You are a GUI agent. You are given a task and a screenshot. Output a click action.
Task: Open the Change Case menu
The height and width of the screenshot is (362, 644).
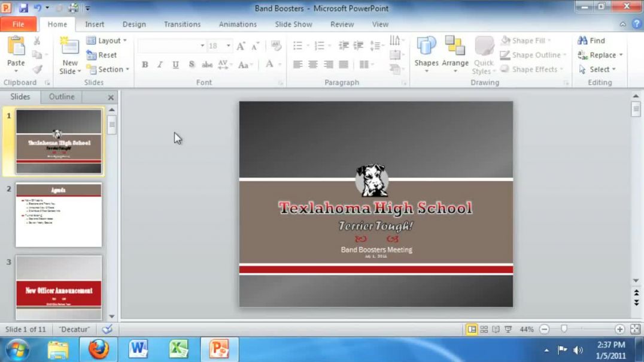click(245, 65)
